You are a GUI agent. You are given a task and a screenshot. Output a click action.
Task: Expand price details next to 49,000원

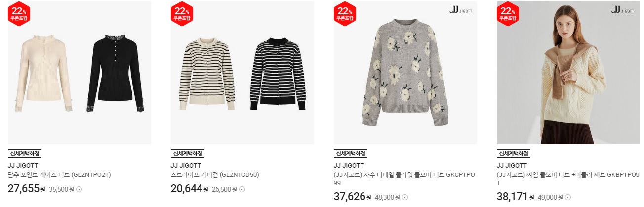point(568,197)
